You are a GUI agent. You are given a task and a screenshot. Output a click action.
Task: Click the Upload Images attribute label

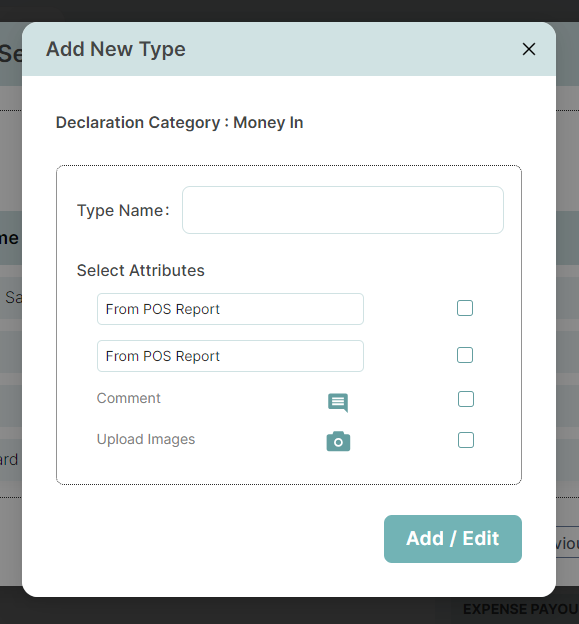[x=146, y=439]
